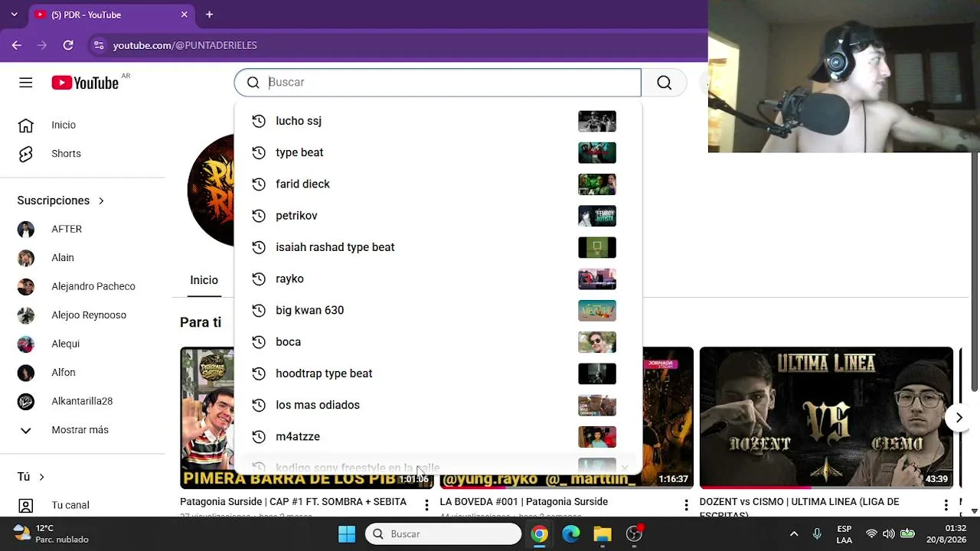980x551 pixels.
Task: Expand the Tú section
Action: (x=31, y=477)
